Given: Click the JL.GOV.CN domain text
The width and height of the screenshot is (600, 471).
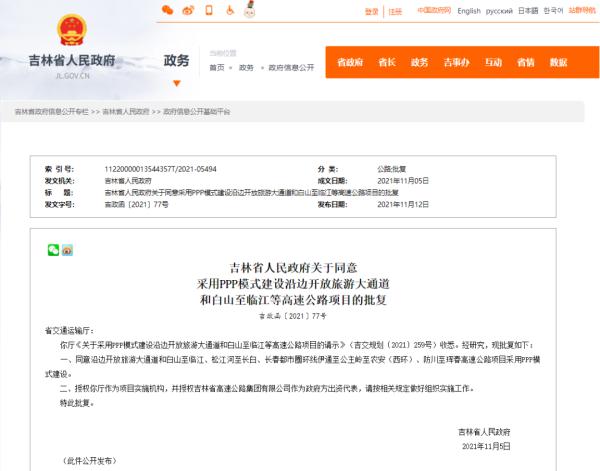Looking at the screenshot, I should tap(73, 76).
